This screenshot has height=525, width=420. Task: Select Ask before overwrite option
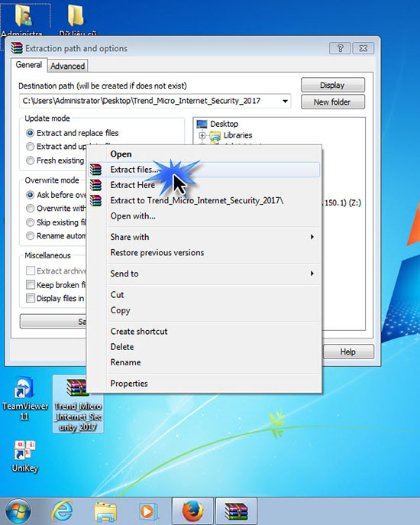coord(57,195)
